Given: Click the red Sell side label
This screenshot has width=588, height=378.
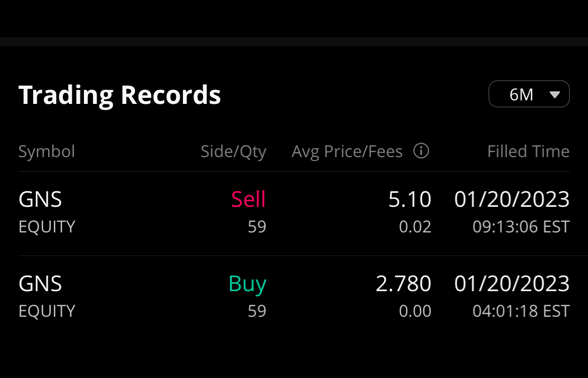Looking at the screenshot, I should click(248, 200).
